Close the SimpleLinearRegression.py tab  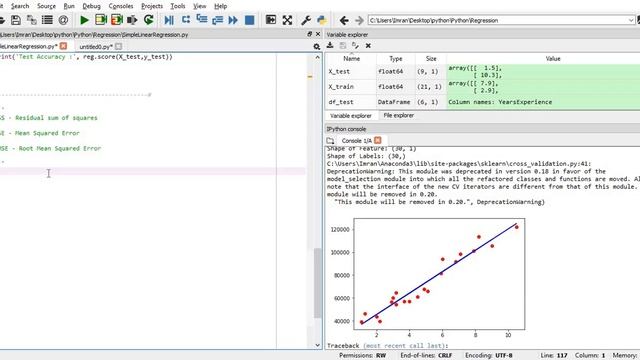(63, 46)
